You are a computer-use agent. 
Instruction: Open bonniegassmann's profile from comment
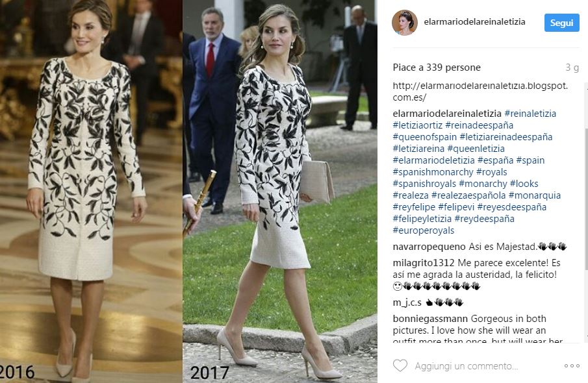tap(430, 319)
